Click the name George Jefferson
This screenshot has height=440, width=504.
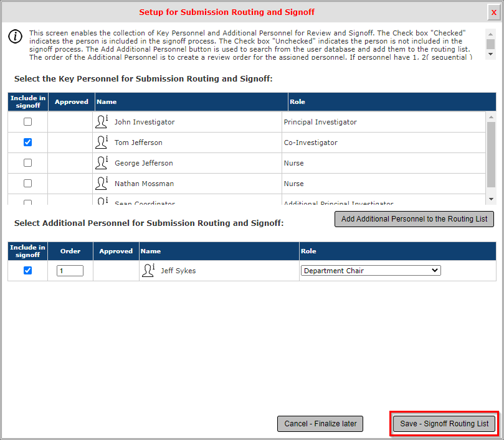click(144, 163)
